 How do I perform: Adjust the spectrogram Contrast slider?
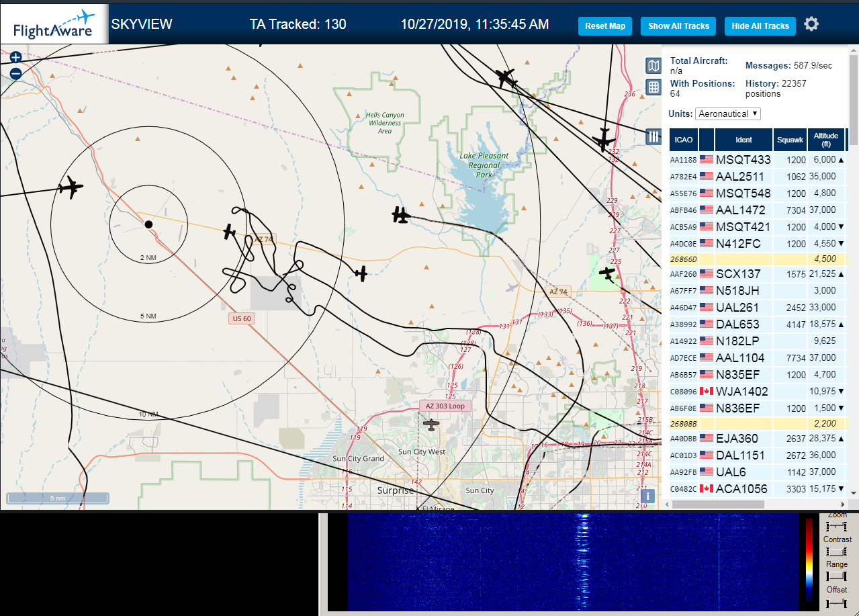point(837,551)
